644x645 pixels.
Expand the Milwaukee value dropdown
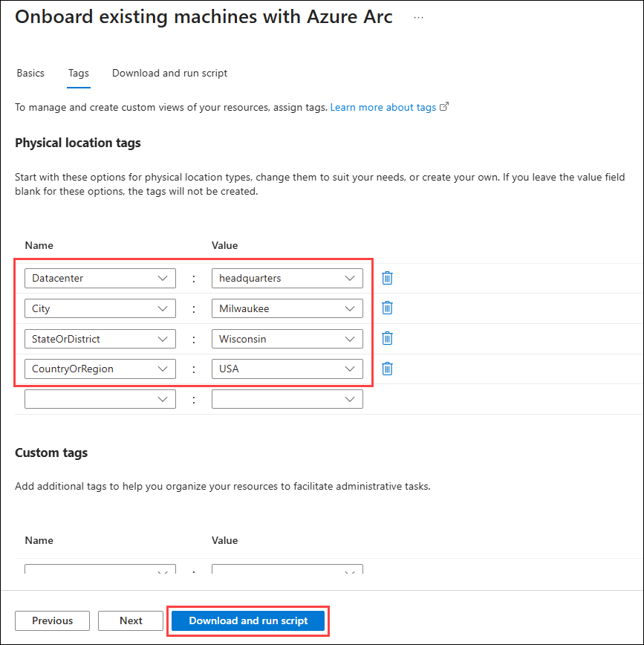349,308
